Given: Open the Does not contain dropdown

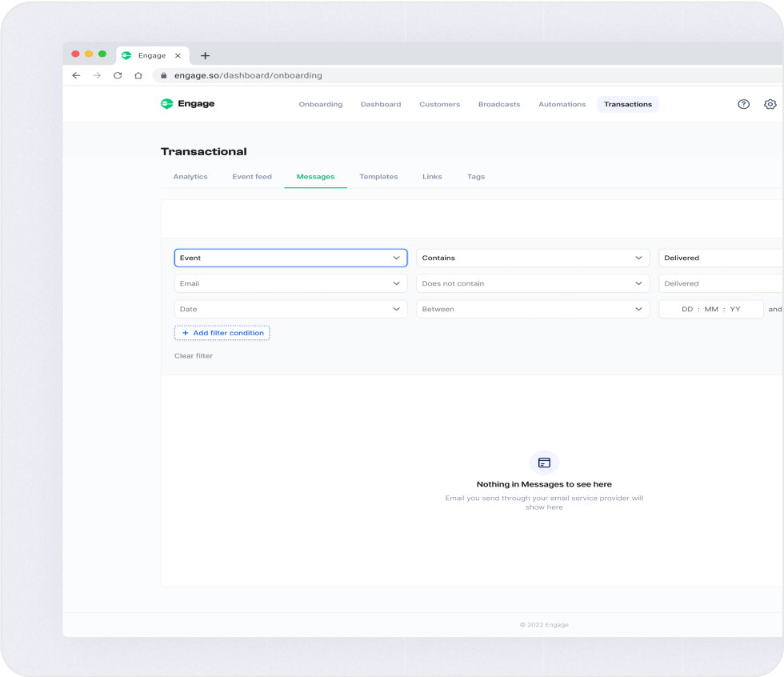Looking at the screenshot, I should pos(533,283).
